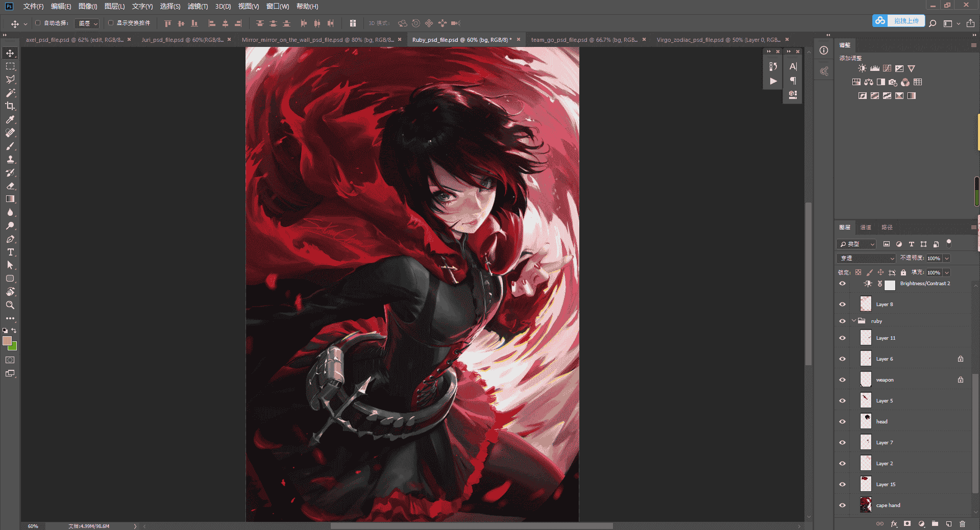Select the Crop tool
The width and height of the screenshot is (980, 530).
[x=10, y=106]
